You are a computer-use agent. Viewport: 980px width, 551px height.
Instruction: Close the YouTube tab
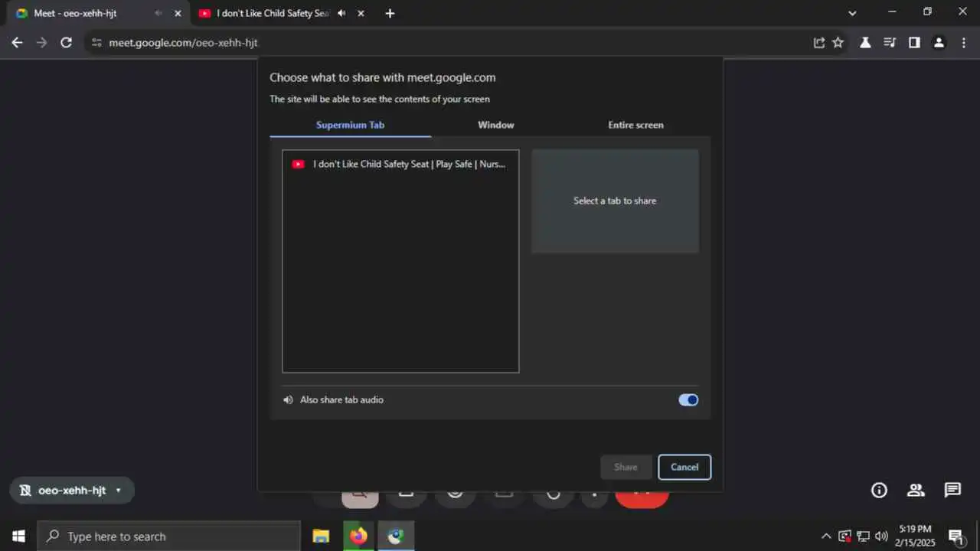coord(361,13)
